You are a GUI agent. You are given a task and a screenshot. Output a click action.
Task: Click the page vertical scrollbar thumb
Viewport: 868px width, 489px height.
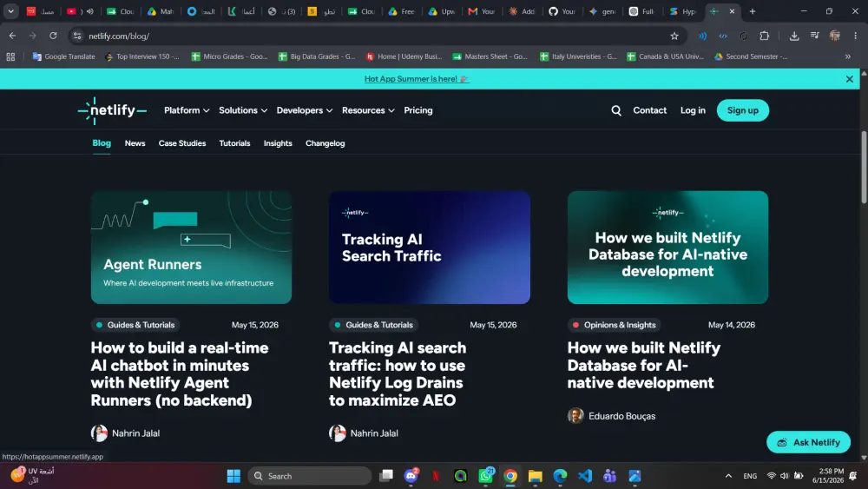coord(864,168)
